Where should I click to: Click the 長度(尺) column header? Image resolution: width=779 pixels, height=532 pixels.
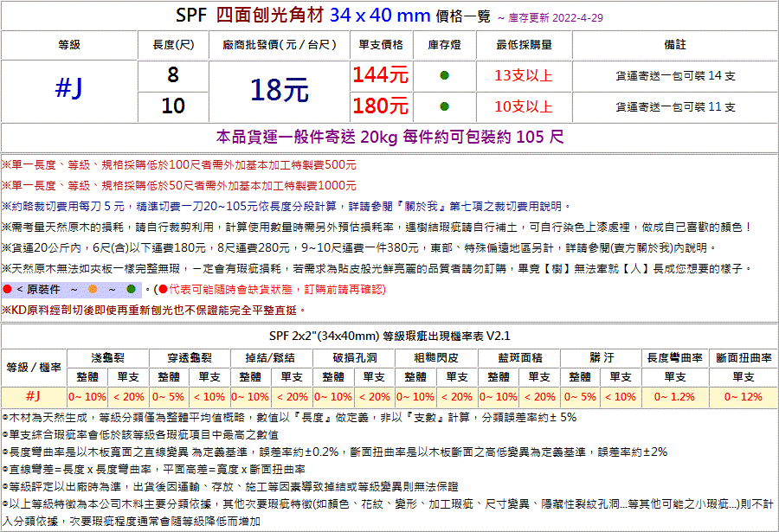click(x=173, y=45)
